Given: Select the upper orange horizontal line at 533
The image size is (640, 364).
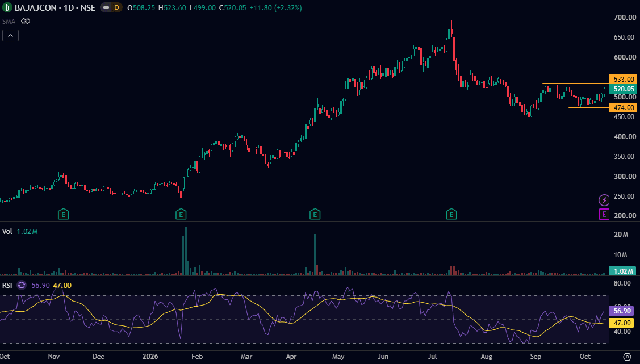Looking at the screenshot, I should (x=575, y=83).
